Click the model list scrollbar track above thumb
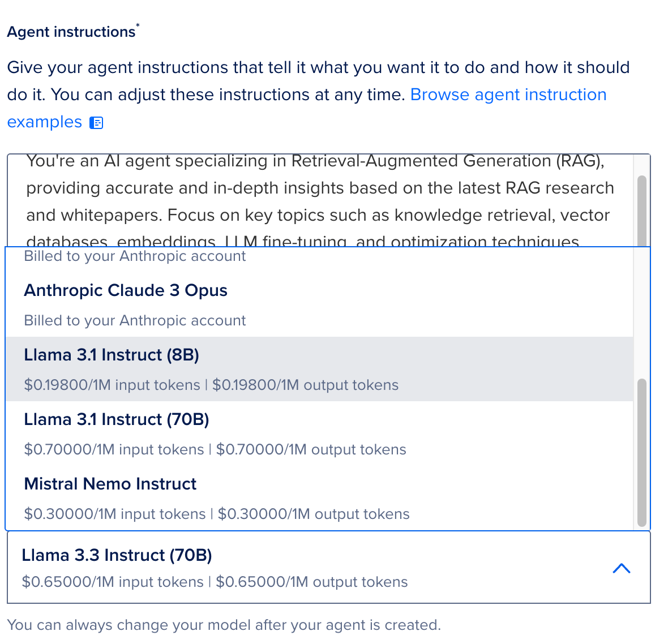This screenshot has height=644, width=668. pyautogui.click(x=641, y=313)
